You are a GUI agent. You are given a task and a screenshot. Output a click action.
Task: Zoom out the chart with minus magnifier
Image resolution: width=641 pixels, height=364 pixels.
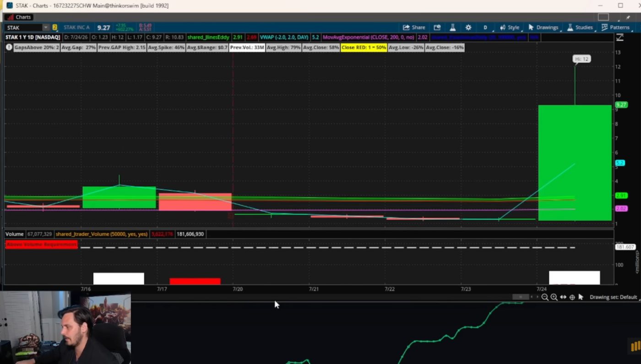coord(545,297)
